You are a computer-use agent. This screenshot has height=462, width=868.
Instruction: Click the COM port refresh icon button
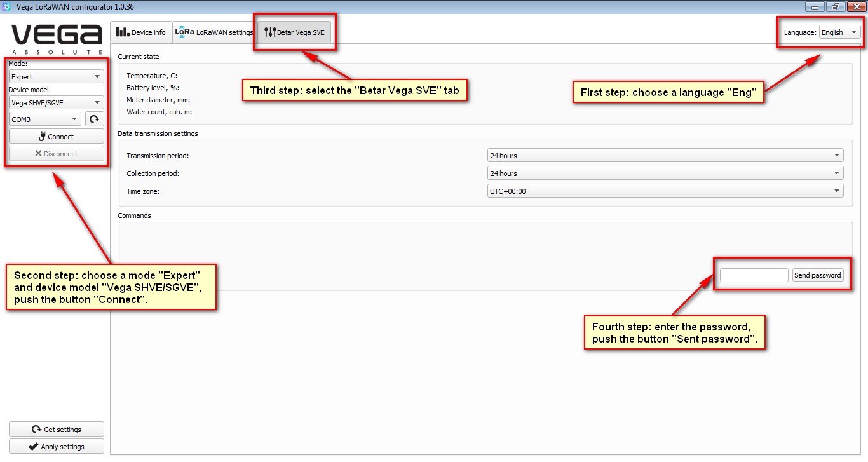pyautogui.click(x=94, y=119)
